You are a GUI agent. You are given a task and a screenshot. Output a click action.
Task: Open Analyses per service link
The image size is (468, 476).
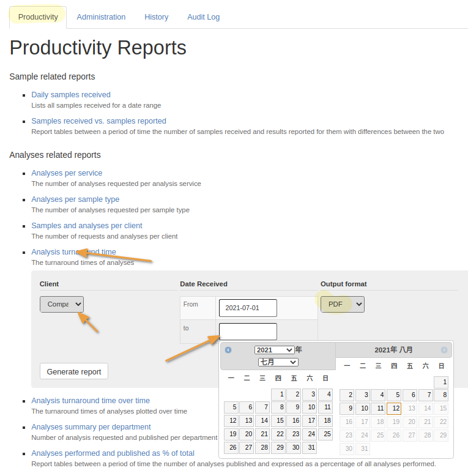click(x=67, y=173)
